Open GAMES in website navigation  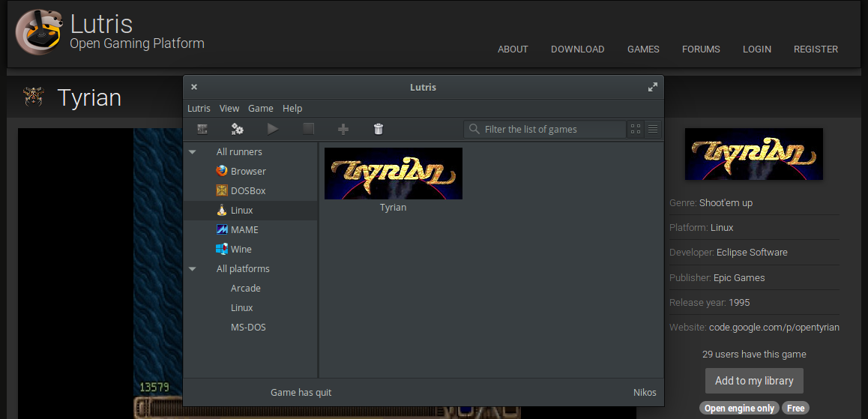coord(643,49)
